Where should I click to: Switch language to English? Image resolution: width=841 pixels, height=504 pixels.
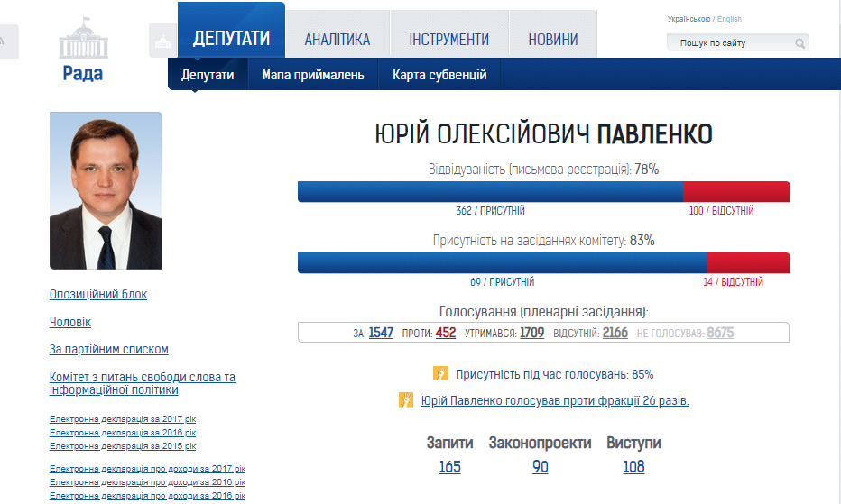[729, 19]
